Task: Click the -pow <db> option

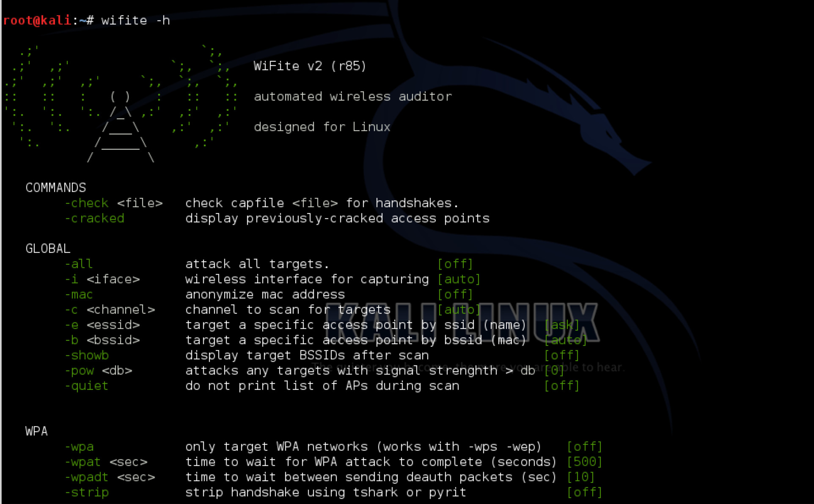Action: 98,370
